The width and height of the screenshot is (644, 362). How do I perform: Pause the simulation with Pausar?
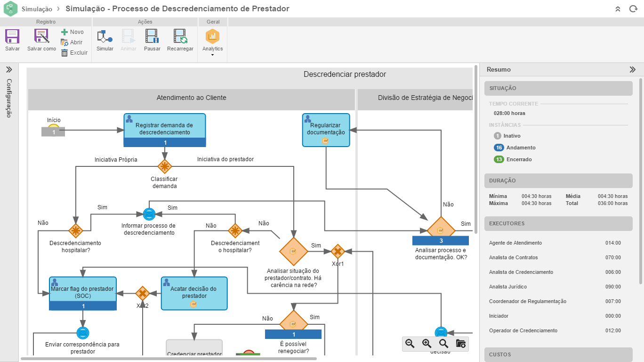click(x=152, y=37)
